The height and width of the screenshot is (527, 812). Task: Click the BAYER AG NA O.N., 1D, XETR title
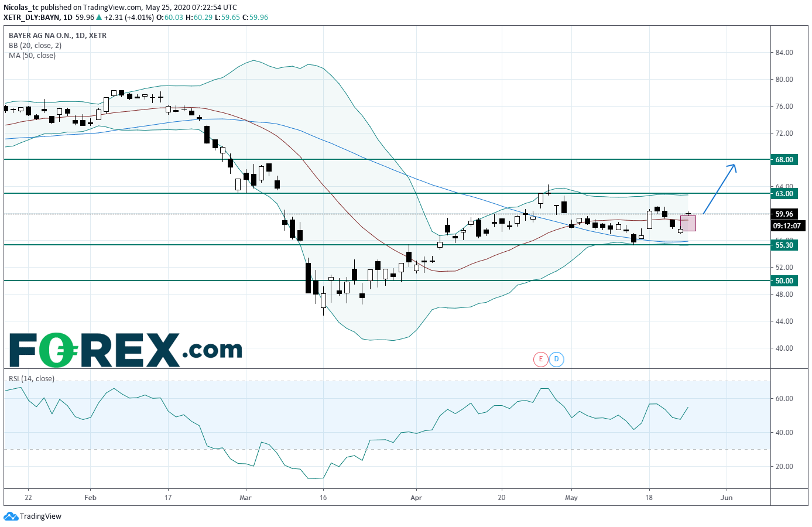[x=57, y=36]
